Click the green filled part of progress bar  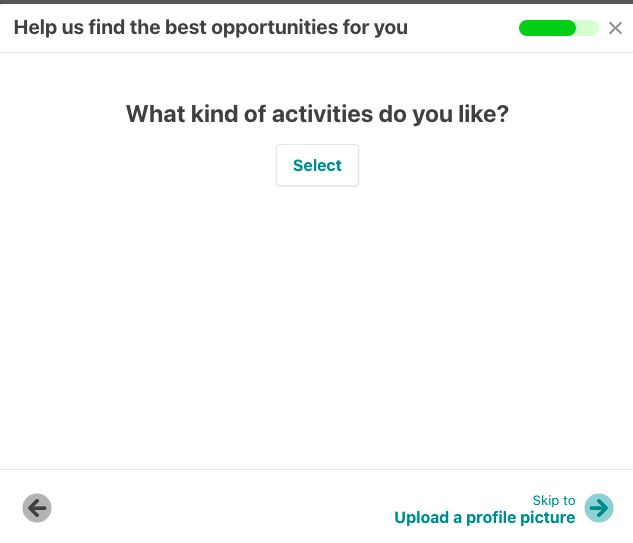pyautogui.click(x=546, y=28)
